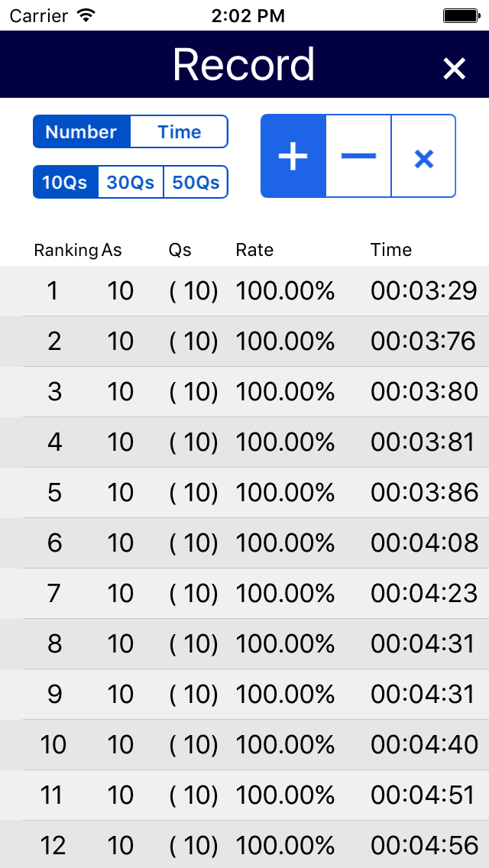489x868 pixels.
Task: Select the minus (subtraction) operator
Action: click(358, 156)
